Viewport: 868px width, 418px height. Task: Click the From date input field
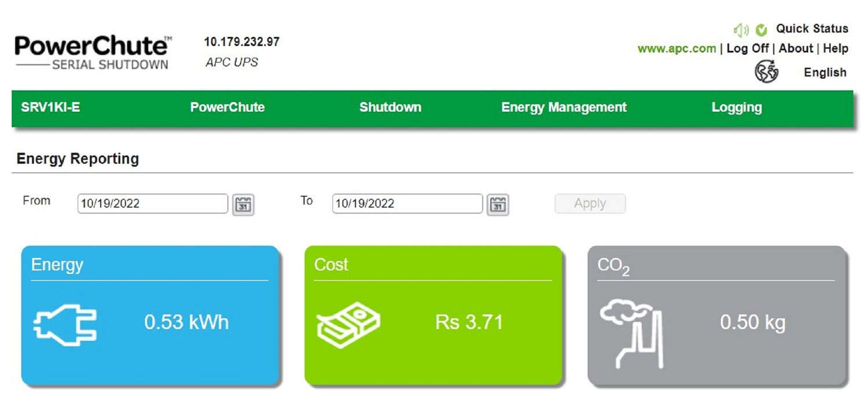(153, 204)
